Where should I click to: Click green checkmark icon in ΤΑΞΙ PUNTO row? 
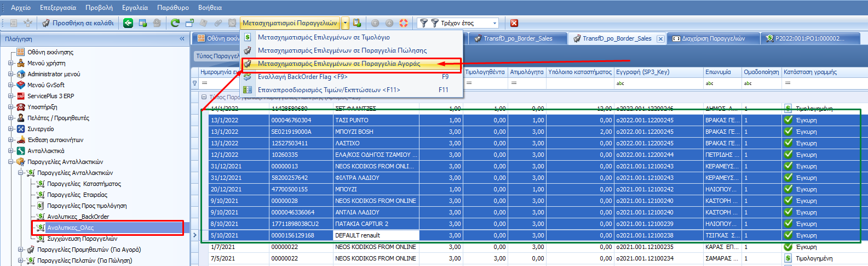click(788, 120)
